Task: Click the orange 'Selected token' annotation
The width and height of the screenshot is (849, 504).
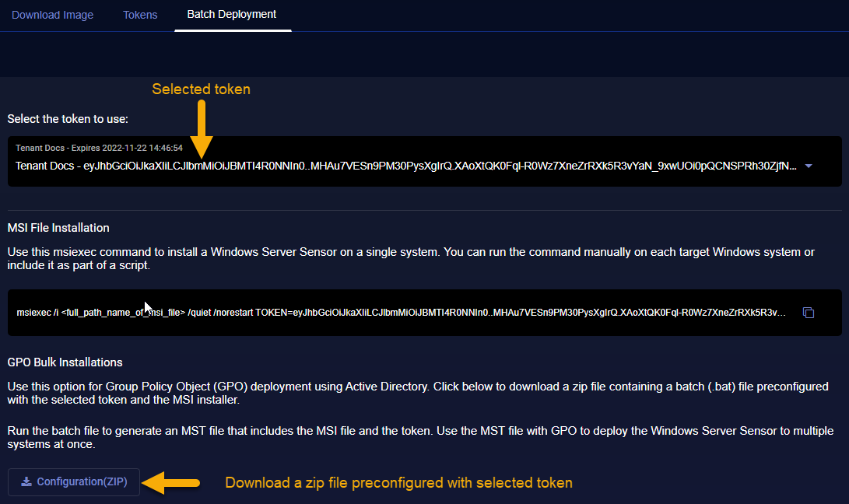Action: (x=201, y=89)
